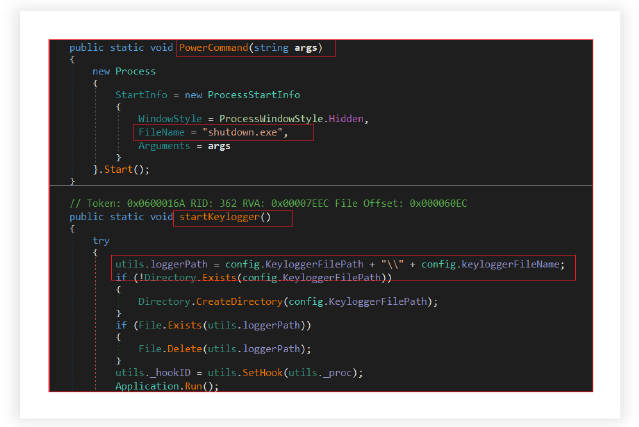Image resolution: width=639 pixels, height=427 pixels.
Task: Select the "shutdown.exe" string literal
Action: click(242, 132)
